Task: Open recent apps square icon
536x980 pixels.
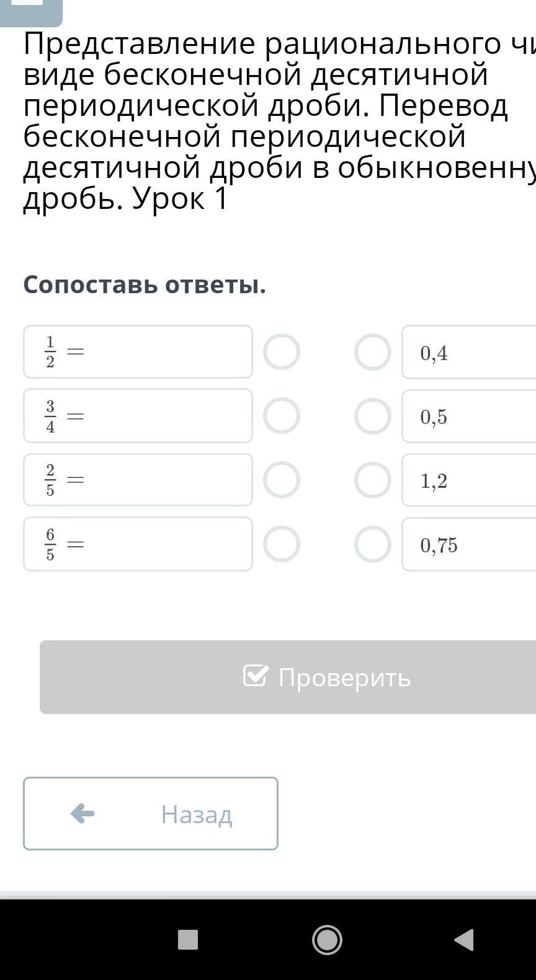Action: tap(188, 940)
